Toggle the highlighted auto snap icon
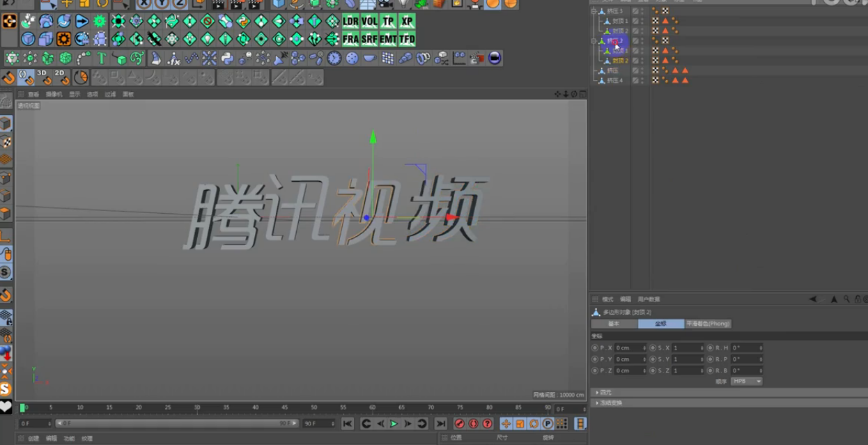868x445 pixels. pyautogui.click(x=26, y=77)
